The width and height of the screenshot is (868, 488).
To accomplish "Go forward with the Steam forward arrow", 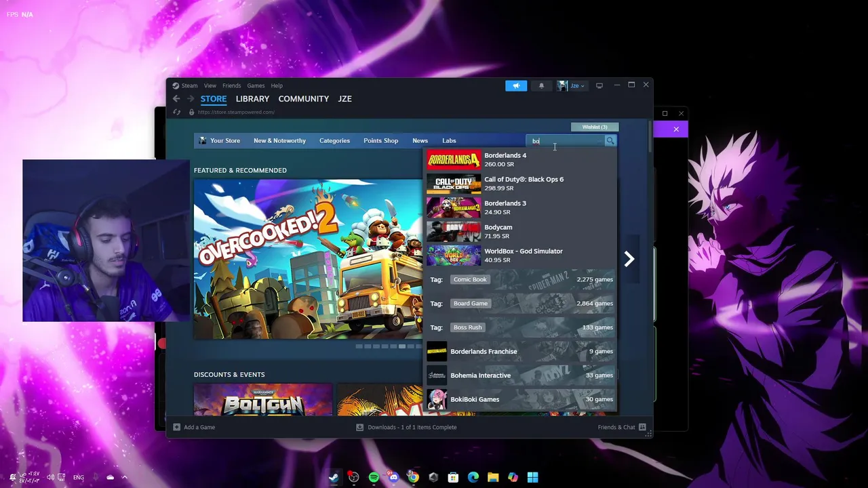I will [191, 99].
